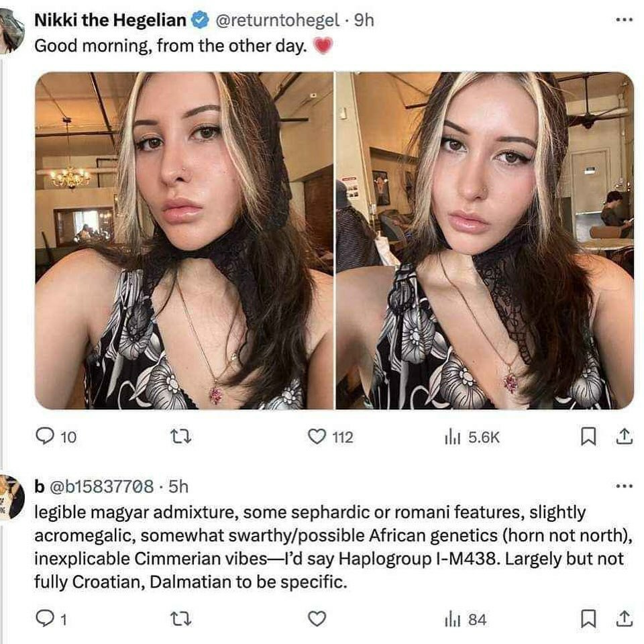Repost Nikki the Hegelian's tweet

pos(180,437)
